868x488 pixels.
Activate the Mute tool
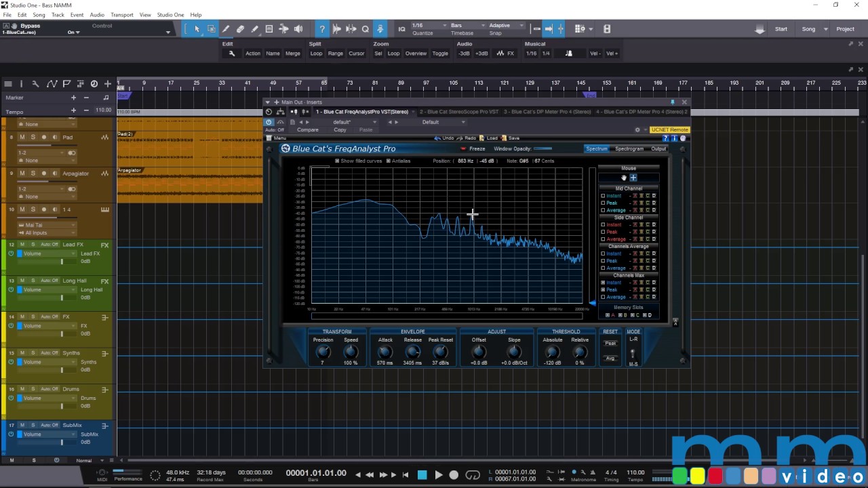tap(269, 29)
